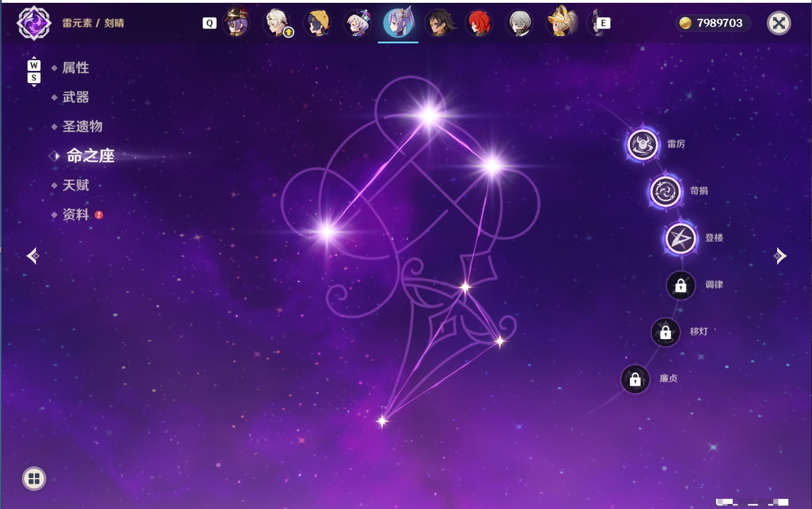Switch to the 武器 weapon menu
The height and width of the screenshot is (509, 812).
[x=75, y=97]
